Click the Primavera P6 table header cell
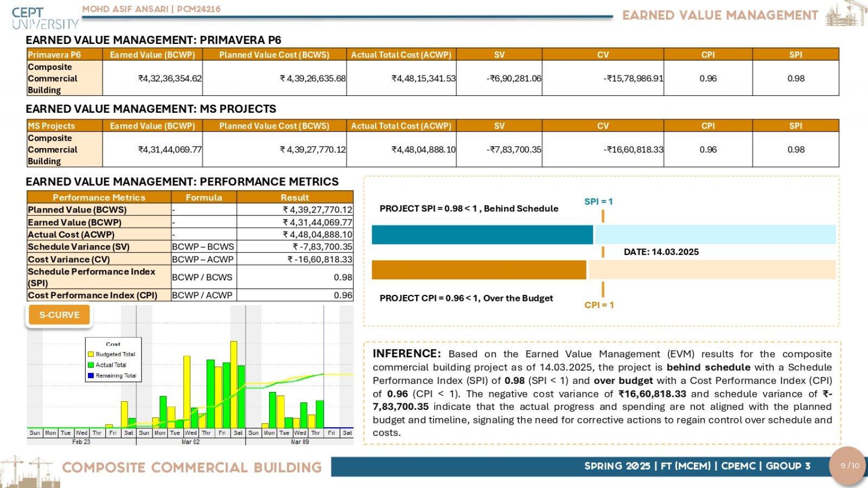 point(65,55)
